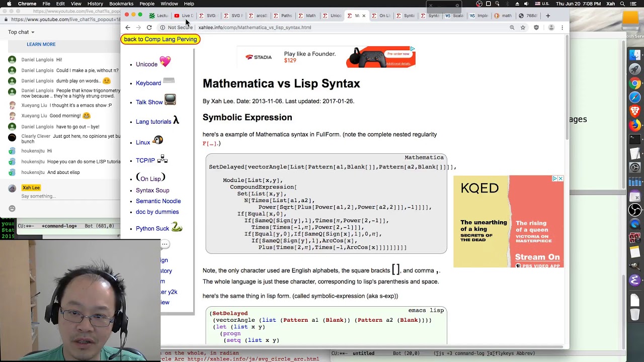Open Brave browser from the Dock

pos(635,111)
